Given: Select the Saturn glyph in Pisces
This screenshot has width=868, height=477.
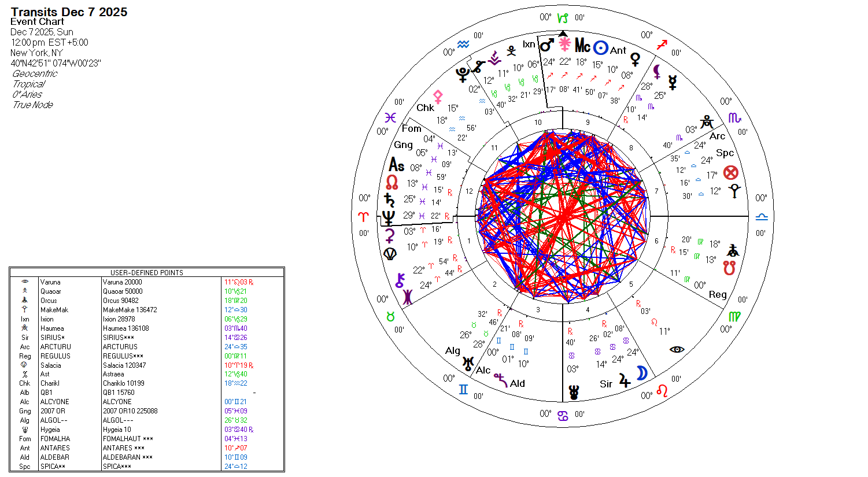Looking at the screenshot, I should click(x=390, y=200).
